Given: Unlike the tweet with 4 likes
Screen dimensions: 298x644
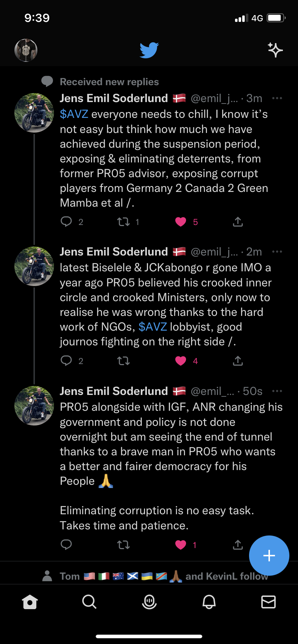Looking at the screenshot, I should 181,361.
